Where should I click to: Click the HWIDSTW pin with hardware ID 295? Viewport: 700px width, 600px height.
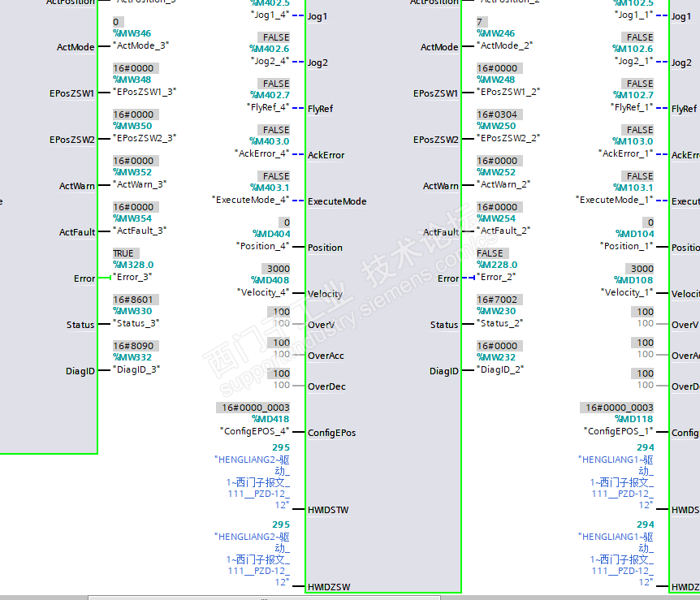[328, 510]
